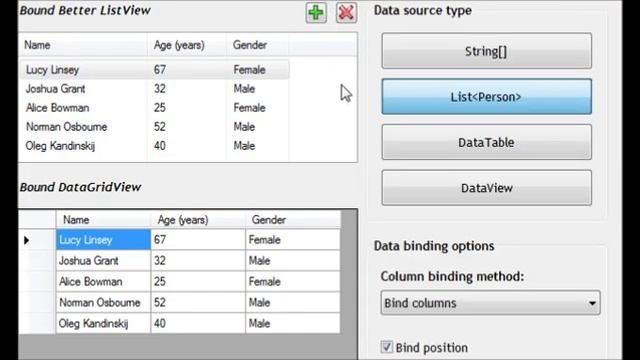This screenshot has width=640, height=360.
Task: Click Male cell in Joshua Grant grid row
Action: [x=293, y=261]
